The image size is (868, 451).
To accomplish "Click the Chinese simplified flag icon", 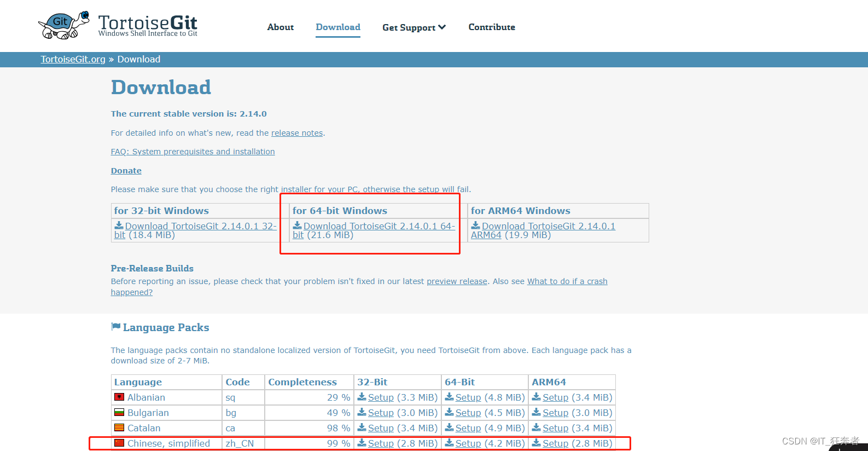I will [x=119, y=443].
